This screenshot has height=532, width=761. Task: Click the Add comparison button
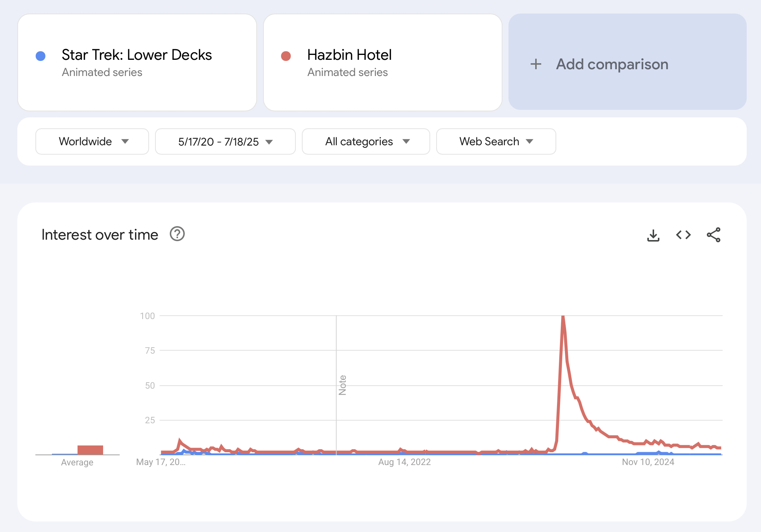point(627,62)
